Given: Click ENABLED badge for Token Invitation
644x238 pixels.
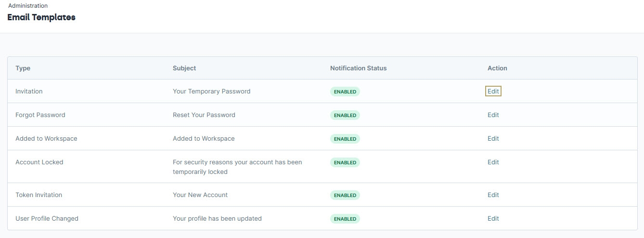Looking at the screenshot, I should pos(345,195).
